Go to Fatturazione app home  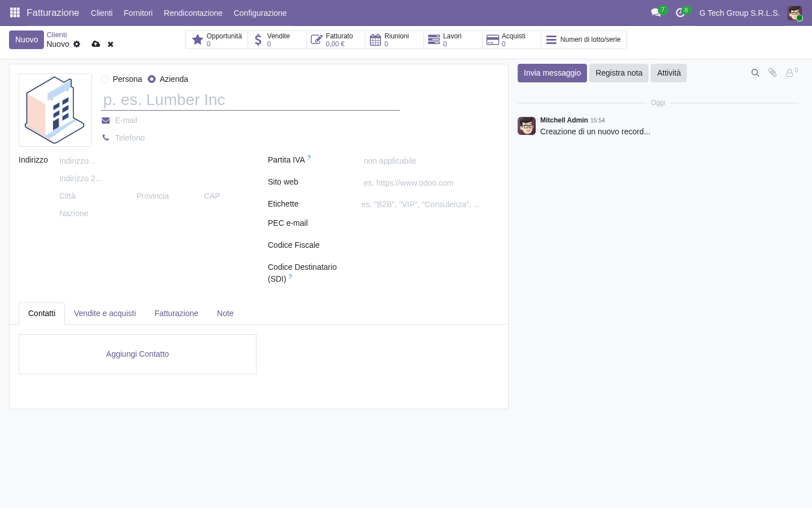coord(52,12)
